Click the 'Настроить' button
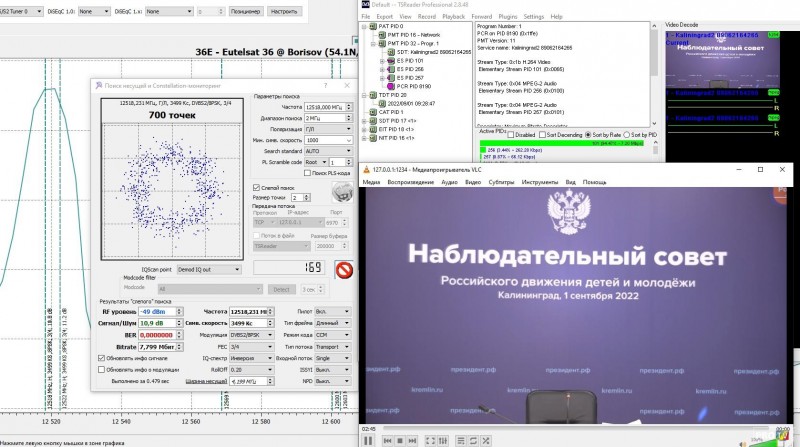Screen dimensions: 800x447 [282, 12]
